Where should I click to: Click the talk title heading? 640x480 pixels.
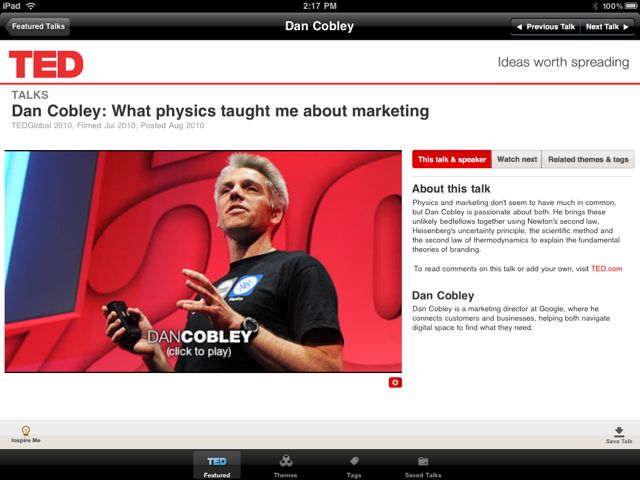220,111
